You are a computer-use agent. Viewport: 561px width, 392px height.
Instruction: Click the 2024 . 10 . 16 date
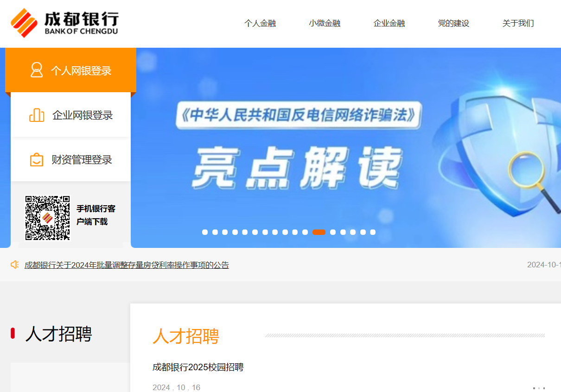tap(176, 387)
